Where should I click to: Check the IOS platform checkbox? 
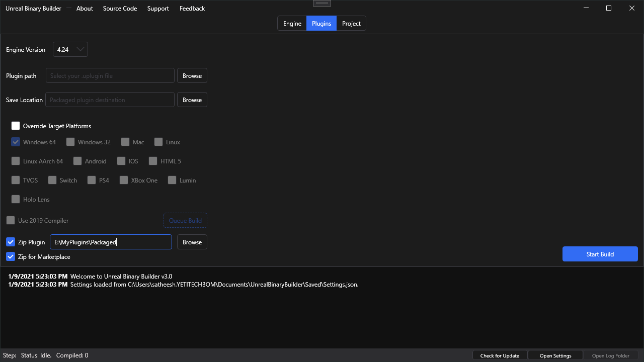(x=121, y=161)
